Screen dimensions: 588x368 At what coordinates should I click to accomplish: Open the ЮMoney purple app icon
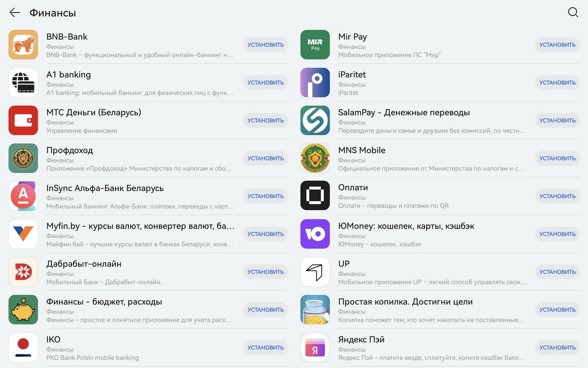click(x=315, y=234)
